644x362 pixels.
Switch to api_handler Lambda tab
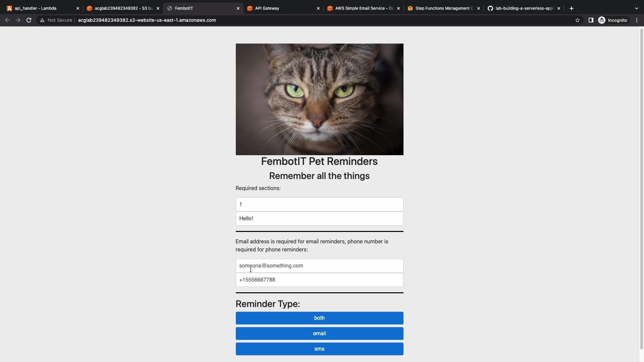[40, 8]
